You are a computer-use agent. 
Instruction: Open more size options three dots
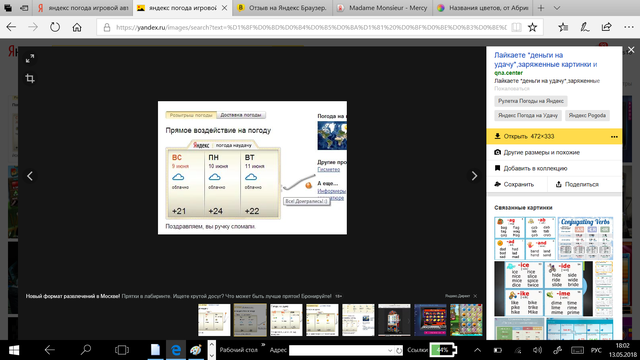point(614,137)
